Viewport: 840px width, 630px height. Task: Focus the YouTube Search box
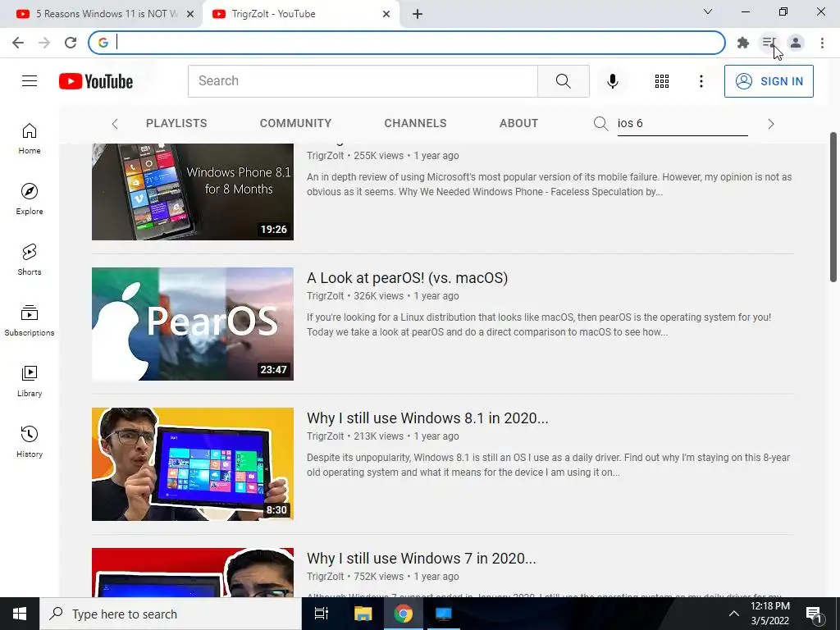[x=363, y=81]
